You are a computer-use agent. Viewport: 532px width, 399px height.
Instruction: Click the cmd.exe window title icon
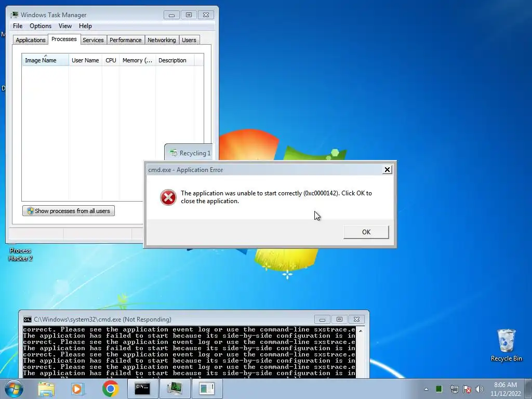28,320
